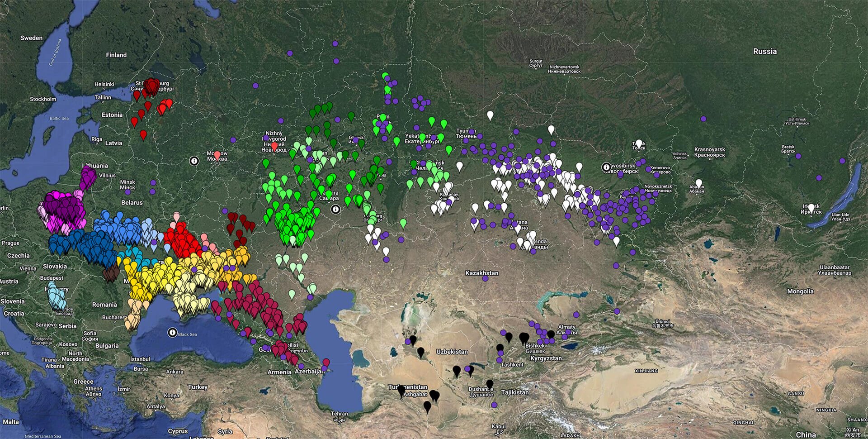
Task: Click the purple dot northeast of Irkutsk
Action: (819, 178)
